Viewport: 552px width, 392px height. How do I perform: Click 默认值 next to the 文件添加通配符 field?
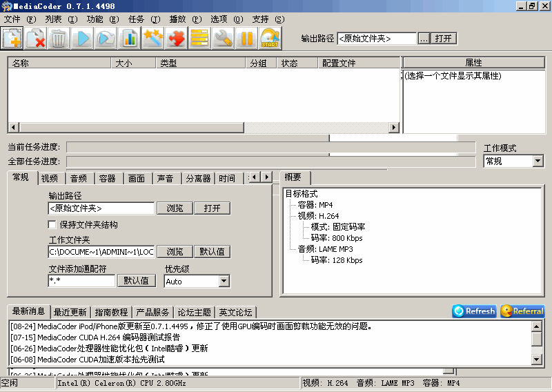[x=136, y=281]
